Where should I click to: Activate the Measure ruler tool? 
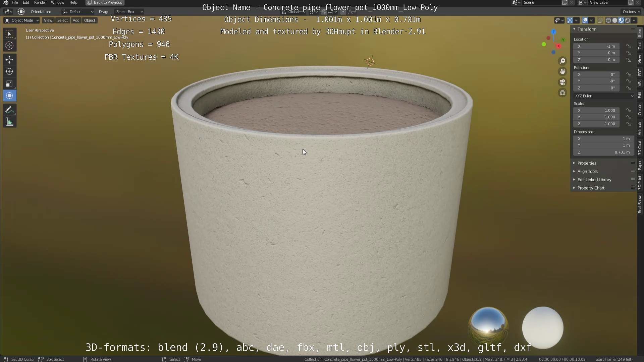pyautogui.click(x=9, y=122)
